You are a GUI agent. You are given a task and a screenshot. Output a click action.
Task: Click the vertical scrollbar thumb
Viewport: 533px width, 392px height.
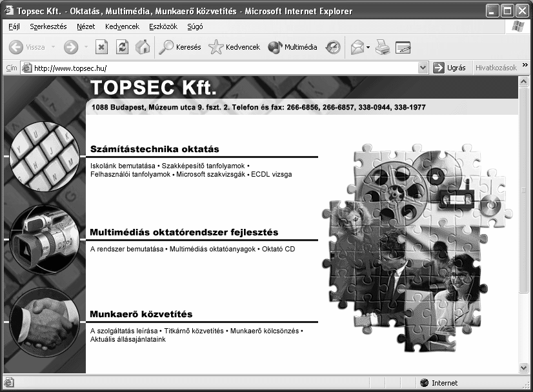pos(523,190)
